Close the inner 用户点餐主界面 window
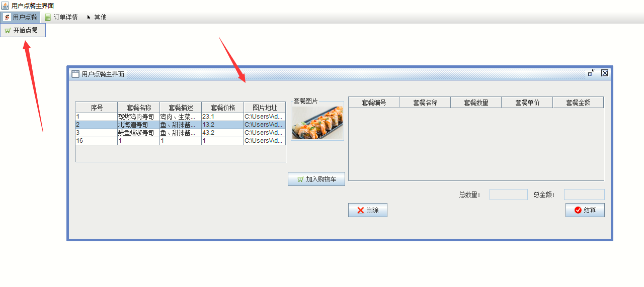Viewport: 644px width, 287px height. coord(605,73)
